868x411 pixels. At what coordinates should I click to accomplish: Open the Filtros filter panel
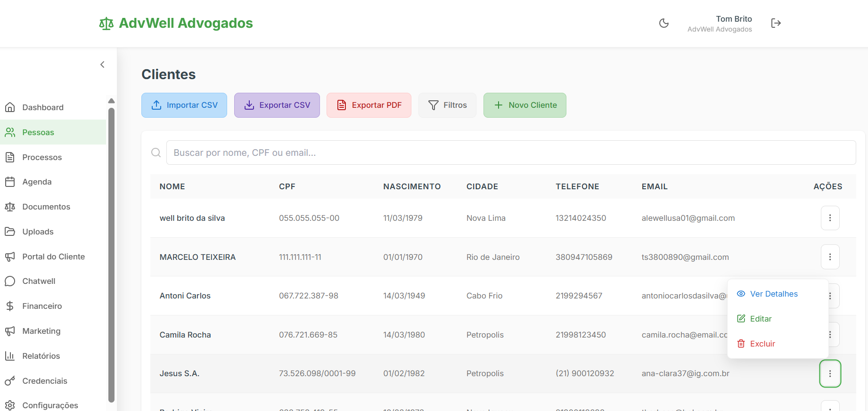[x=447, y=105]
